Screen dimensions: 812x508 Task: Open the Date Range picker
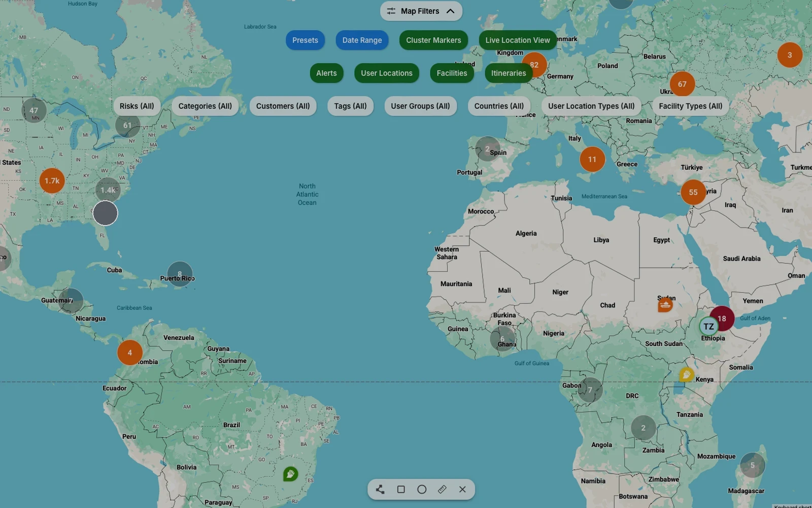point(362,40)
